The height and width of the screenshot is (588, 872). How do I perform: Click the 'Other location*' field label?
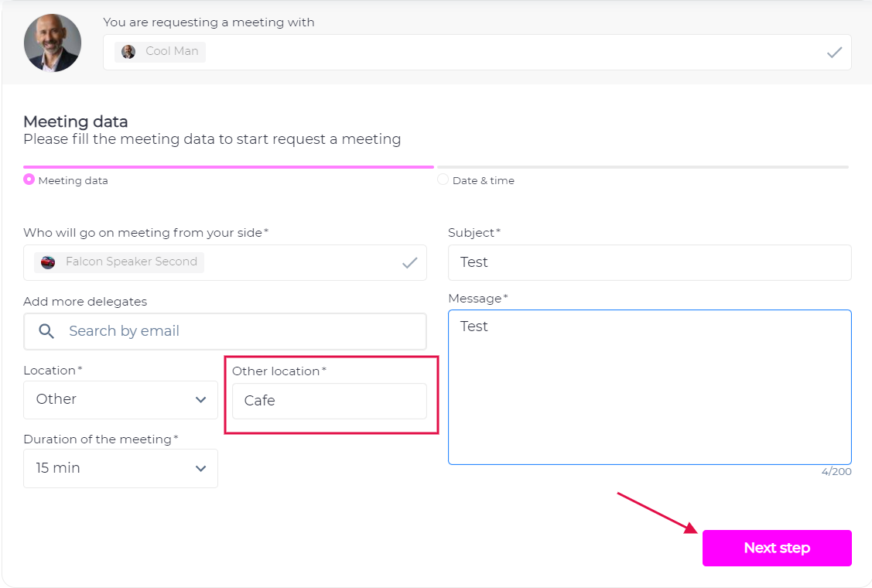279,371
